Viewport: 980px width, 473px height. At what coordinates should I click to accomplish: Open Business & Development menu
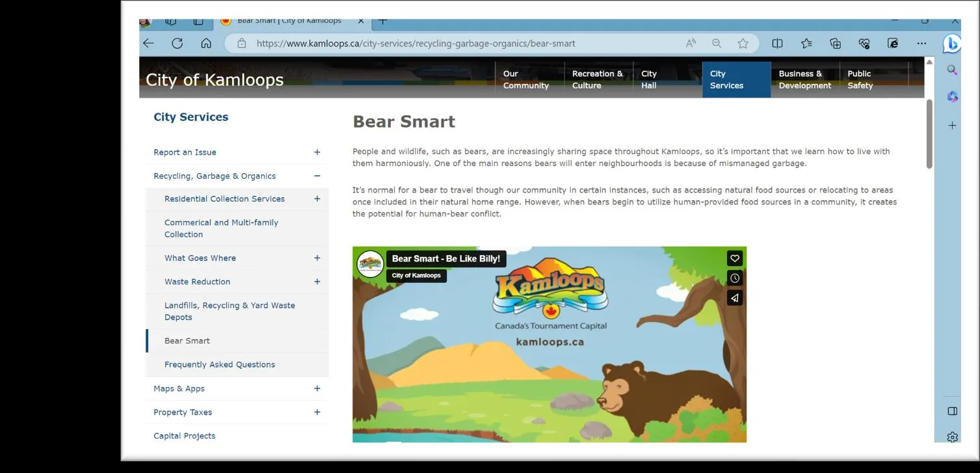(805, 79)
